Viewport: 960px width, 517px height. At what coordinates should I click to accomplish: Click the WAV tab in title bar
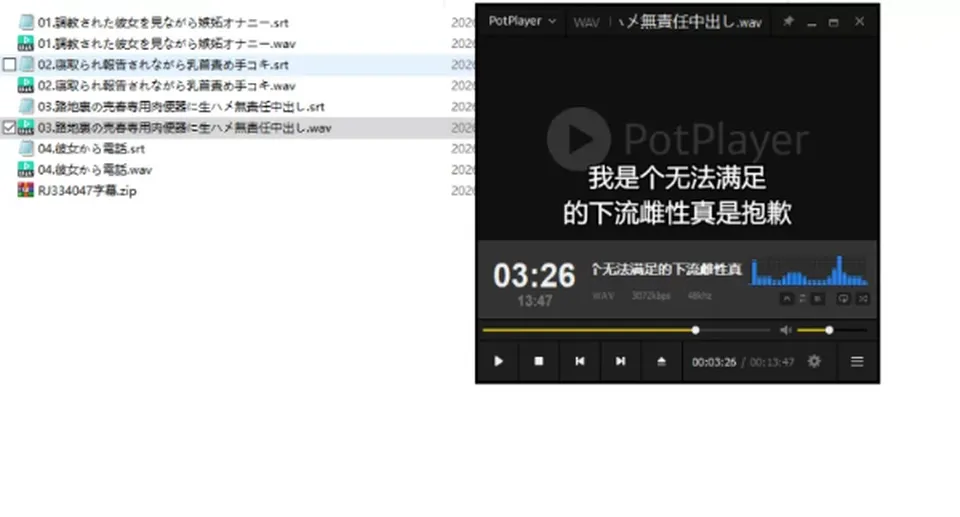586,23
